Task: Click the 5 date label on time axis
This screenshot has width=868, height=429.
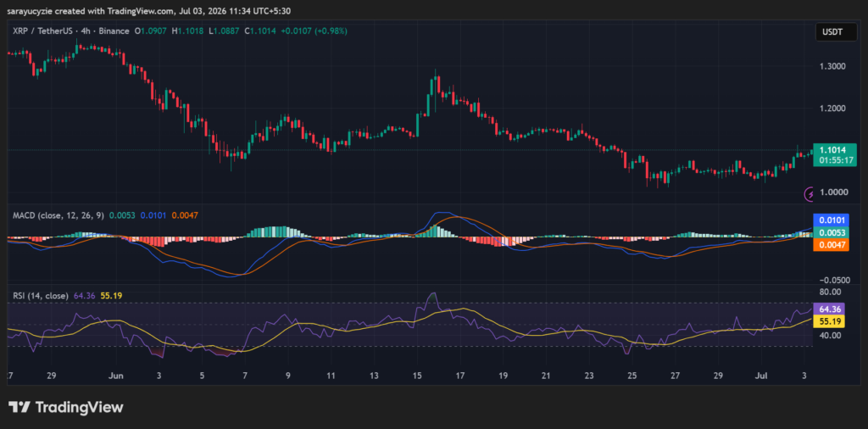Action: click(x=203, y=376)
